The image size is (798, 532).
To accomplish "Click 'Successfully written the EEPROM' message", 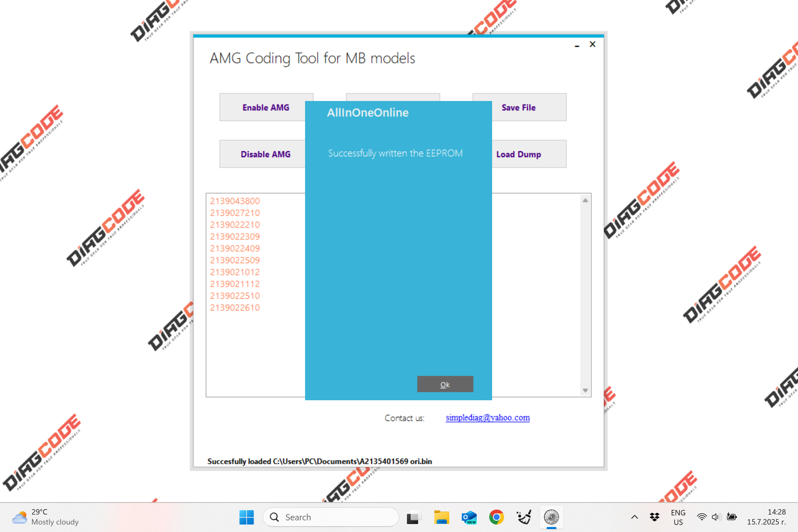I will tap(395, 153).
